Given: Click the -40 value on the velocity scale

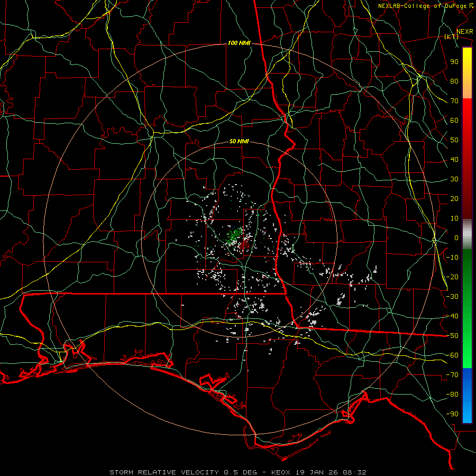Looking at the screenshot, I should pos(452,316).
